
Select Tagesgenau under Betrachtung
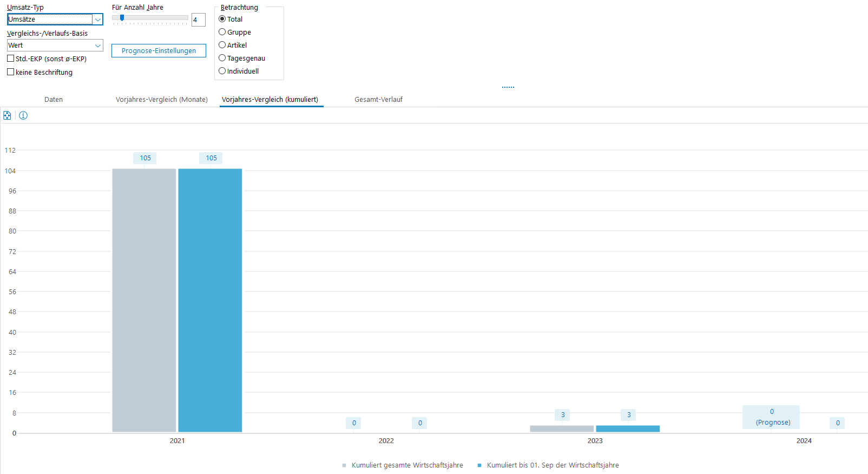pyautogui.click(x=222, y=58)
